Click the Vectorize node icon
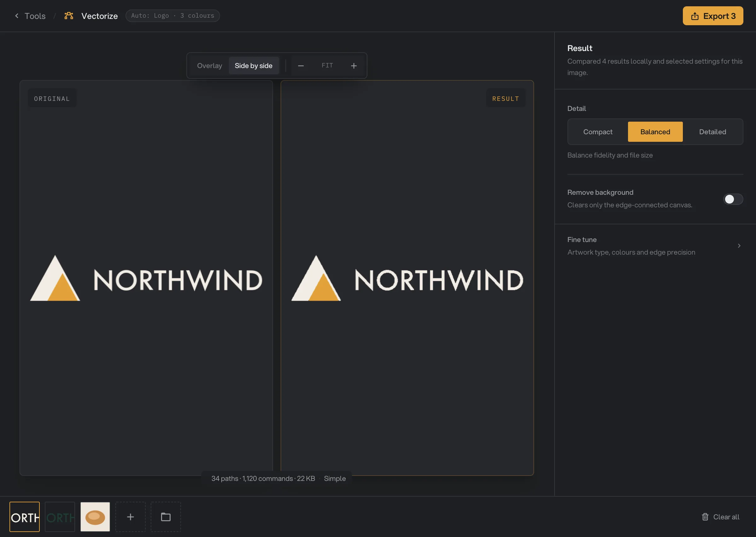The height and width of the screenshot is (537, 756). click(69, 15)
